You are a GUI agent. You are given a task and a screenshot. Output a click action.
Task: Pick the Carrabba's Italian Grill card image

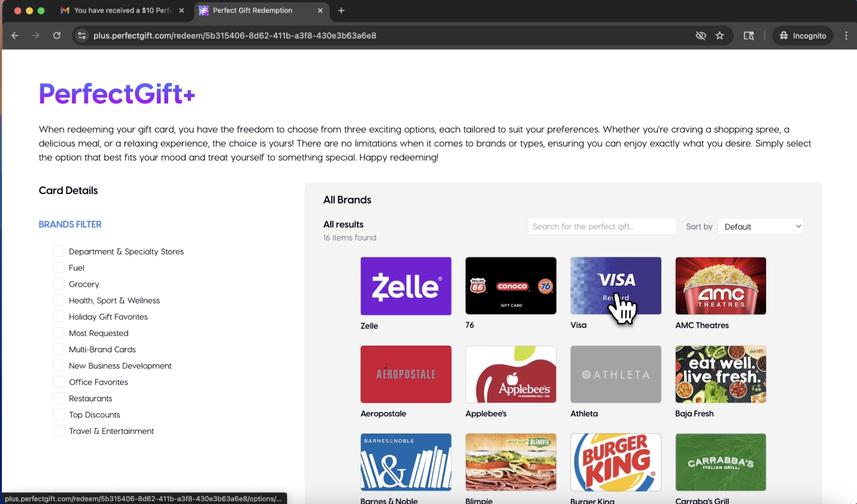pyautogui.click(x=721, y=462)
